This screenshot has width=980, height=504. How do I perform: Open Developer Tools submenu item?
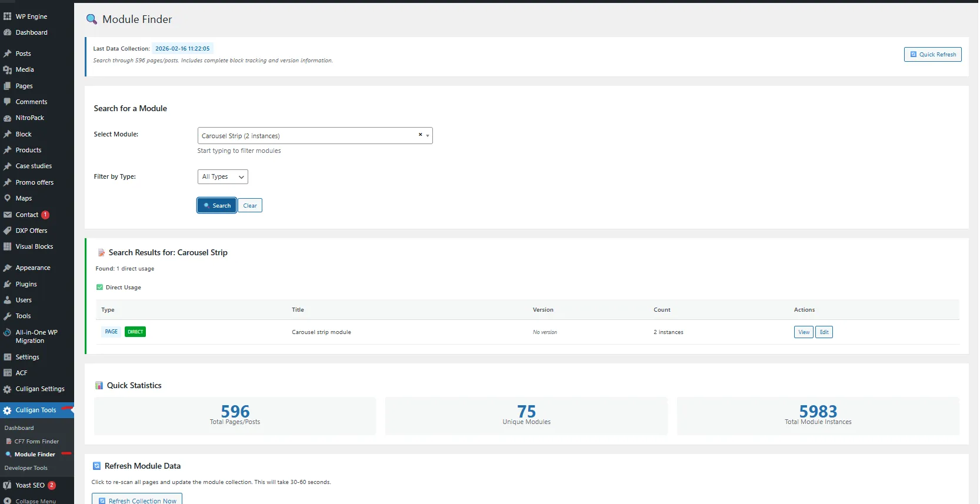click(26, 468)
